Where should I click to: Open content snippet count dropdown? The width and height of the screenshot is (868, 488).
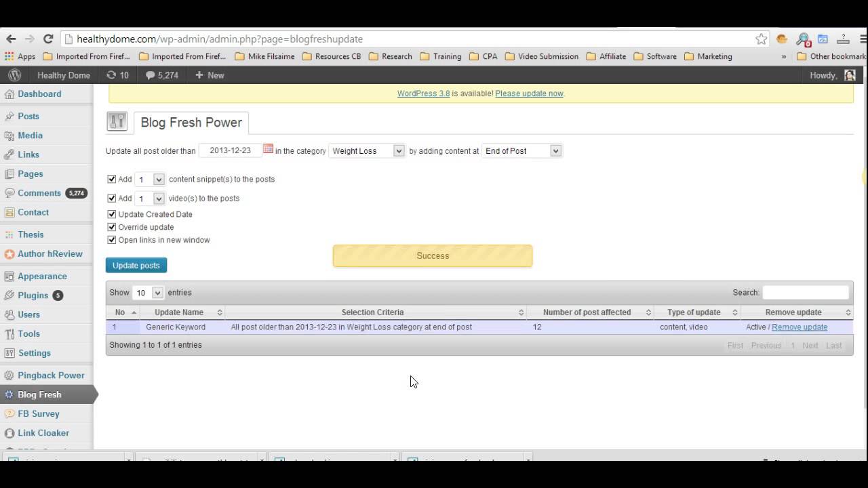tap(150, 180)
